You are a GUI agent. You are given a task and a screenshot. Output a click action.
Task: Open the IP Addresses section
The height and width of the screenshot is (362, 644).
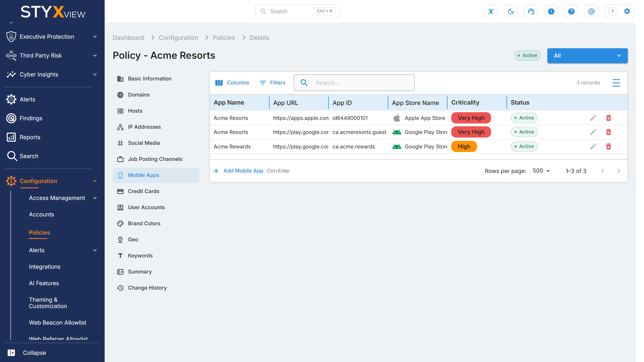pos(156,127)
